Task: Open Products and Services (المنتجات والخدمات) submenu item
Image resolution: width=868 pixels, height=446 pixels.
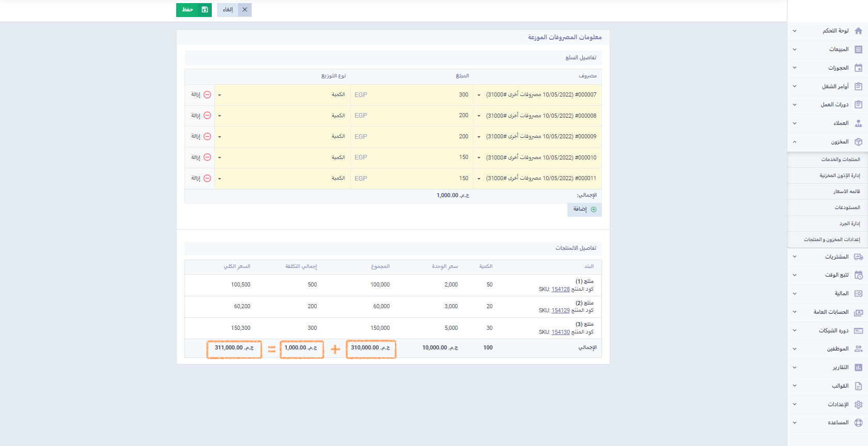Action: 840,160
